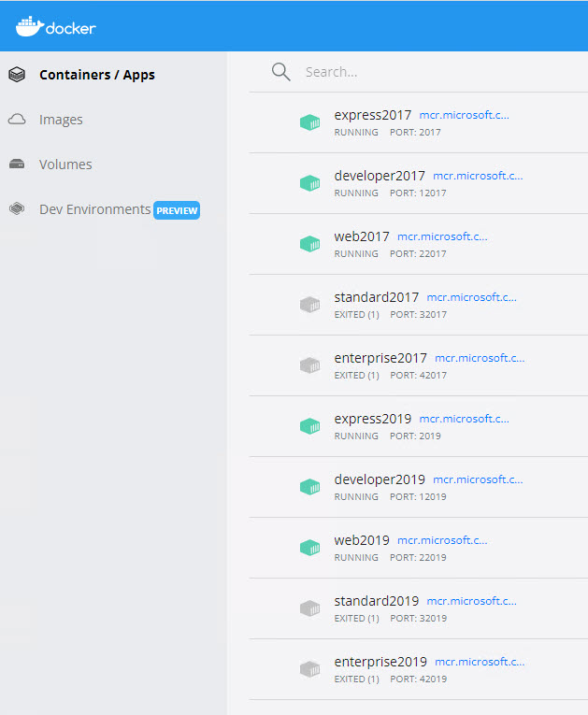The height and width of the screenshot is (715, 588).
Task: Open Containers / Apps section
Action: 96,75
